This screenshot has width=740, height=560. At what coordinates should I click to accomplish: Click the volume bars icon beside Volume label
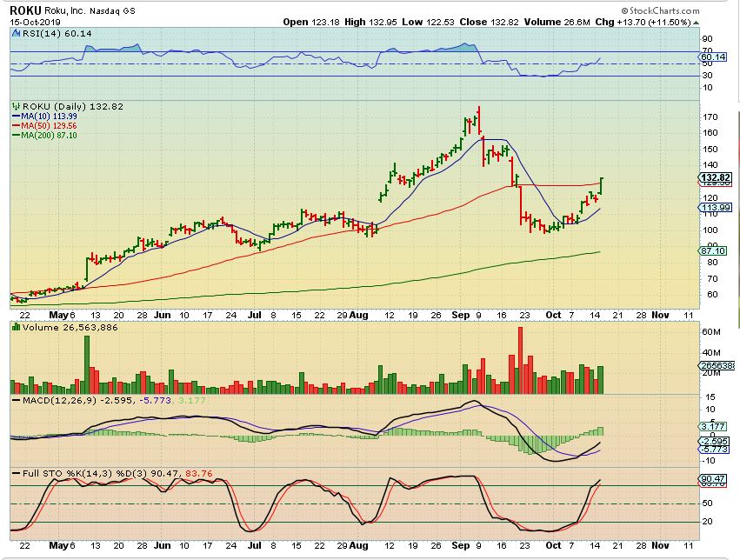pos(16,327)
